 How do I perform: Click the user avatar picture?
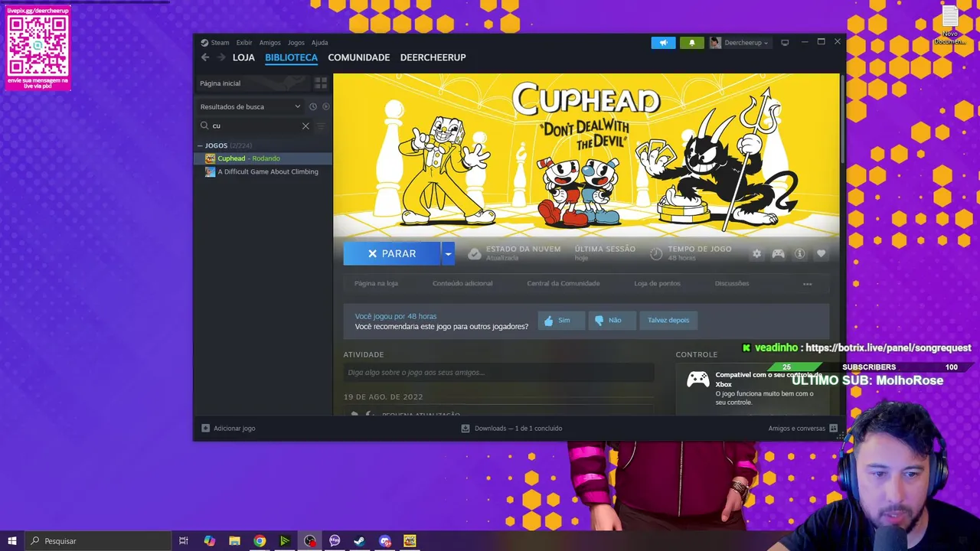point(715,43)
